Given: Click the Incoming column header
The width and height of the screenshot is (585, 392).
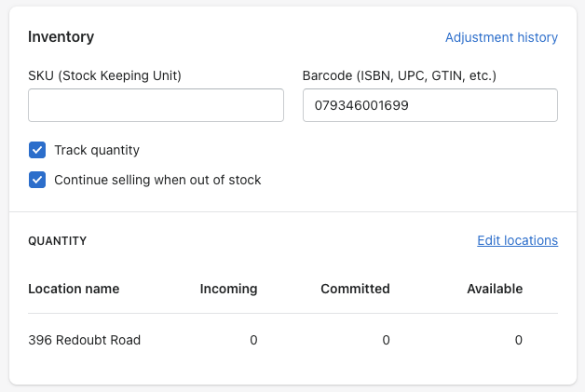Looking at the screenshot, I should pyautogui.click(x=228, y=289).
